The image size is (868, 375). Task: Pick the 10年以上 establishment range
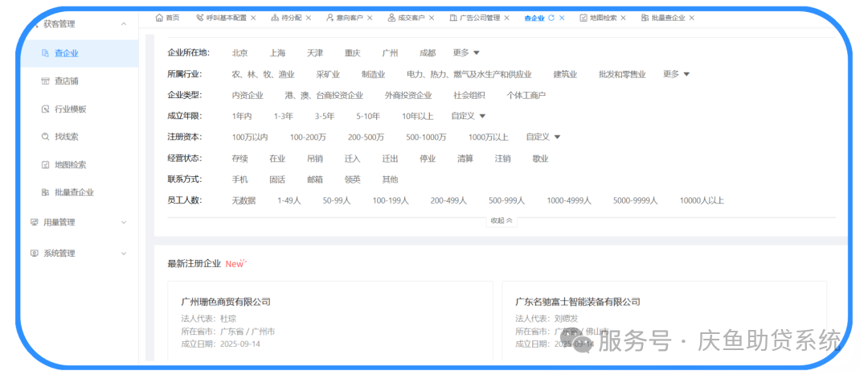coord(417,117)
